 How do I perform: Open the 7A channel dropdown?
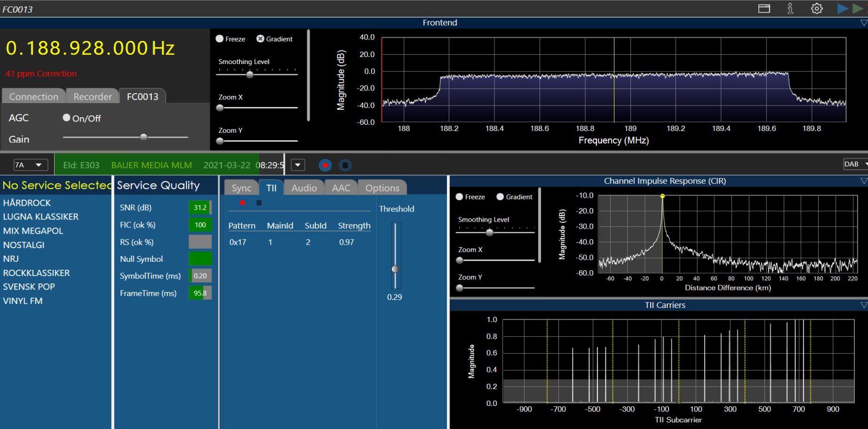point(31,165)
